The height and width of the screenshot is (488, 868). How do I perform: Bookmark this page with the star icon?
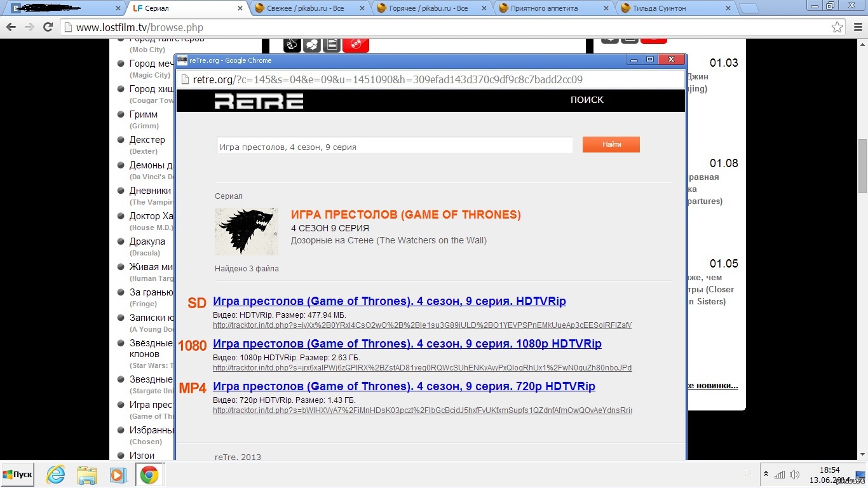point(837,27)
